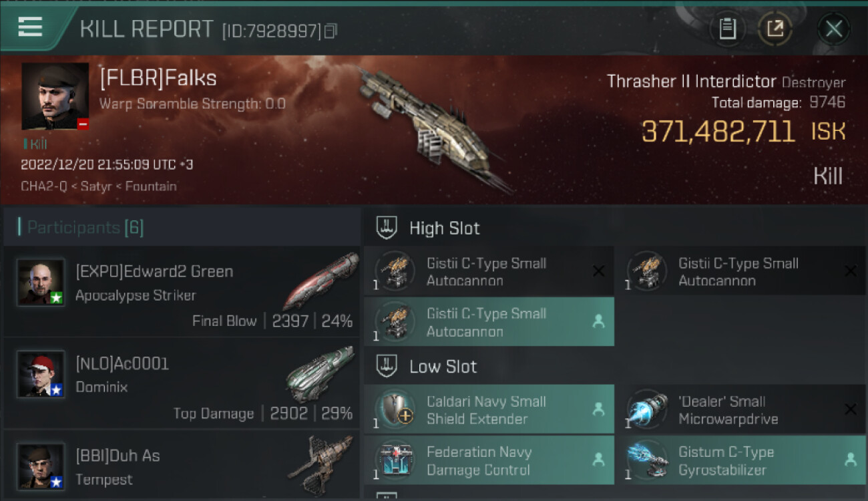868x501 pixels.
Task: Click the person marker on Gyrostabilizer row
Action: pyautogui.click(x=850, y=460)
